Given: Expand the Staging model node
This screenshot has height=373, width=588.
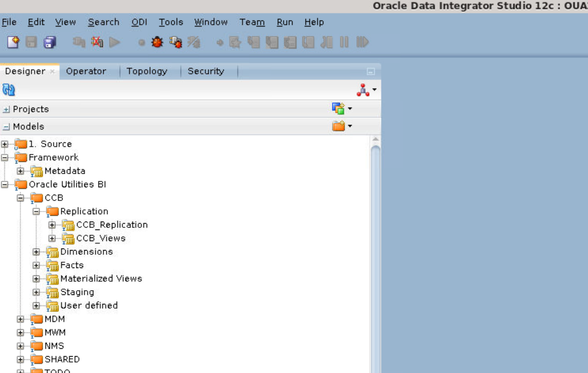Looking at the screenshot, I should coord(36,292).
